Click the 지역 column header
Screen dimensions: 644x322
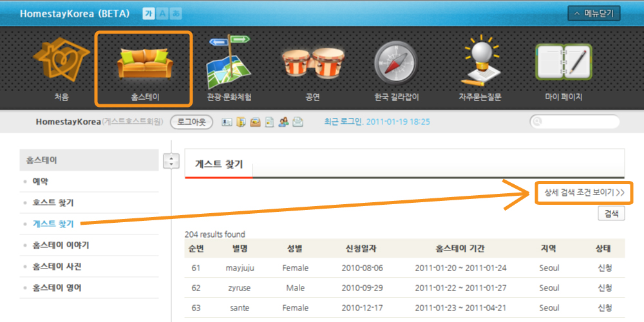click(x=549, y=248)
